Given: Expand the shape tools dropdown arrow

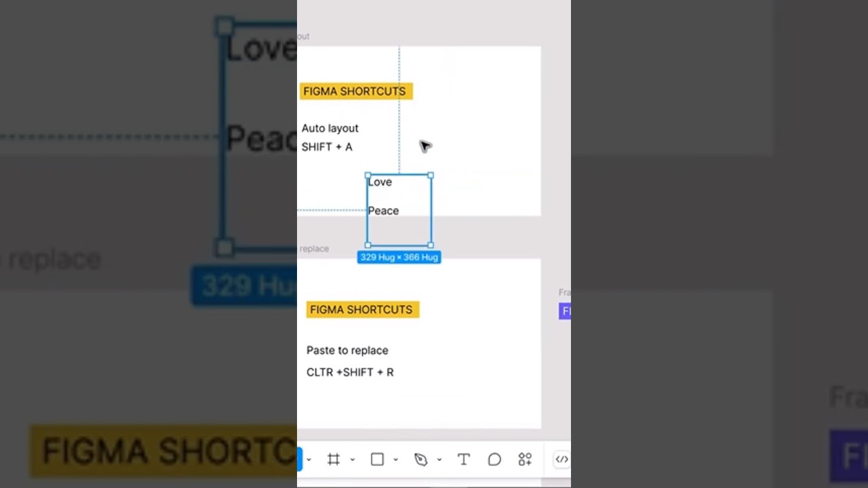Looking at the screenshot, I should [395, 460].
